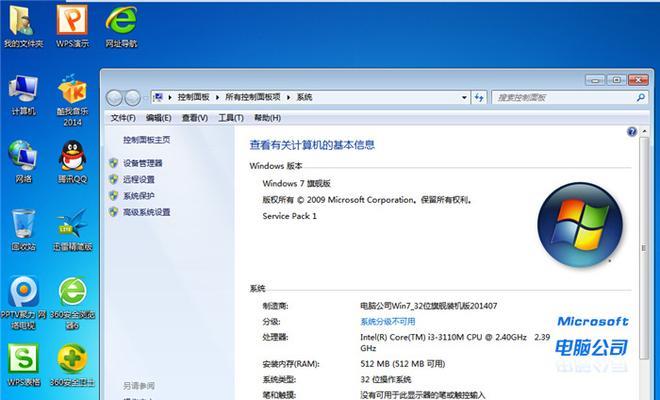Image resolution: width=660 pixels, height=400 pixels.
Task: Click 控制面板 in the address breadcrumb
Action: point(193,97)
